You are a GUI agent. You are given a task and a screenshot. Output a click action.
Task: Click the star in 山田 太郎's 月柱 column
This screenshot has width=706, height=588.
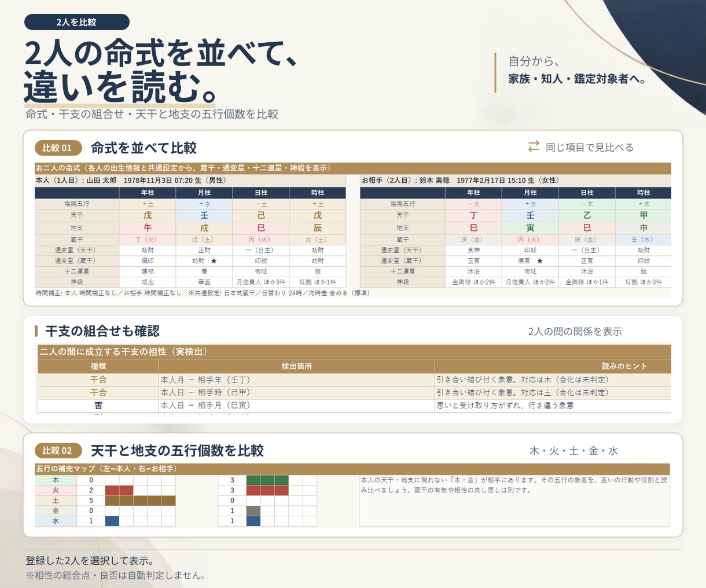pos(214,261)
